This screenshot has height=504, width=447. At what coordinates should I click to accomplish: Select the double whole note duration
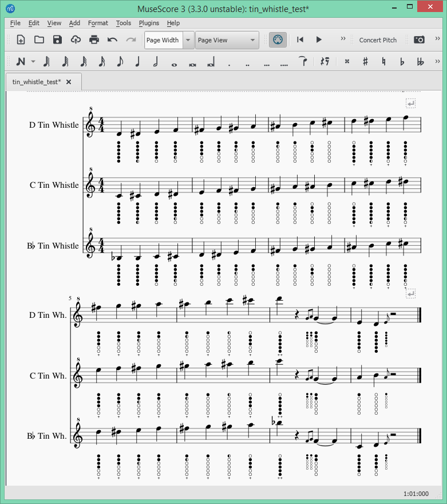[192, 65]
